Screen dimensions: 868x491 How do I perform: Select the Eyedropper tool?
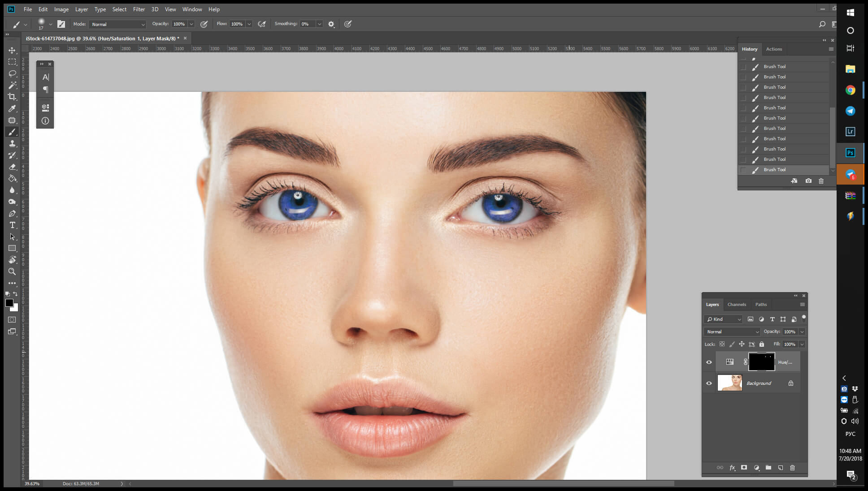[x=12, y=108]
